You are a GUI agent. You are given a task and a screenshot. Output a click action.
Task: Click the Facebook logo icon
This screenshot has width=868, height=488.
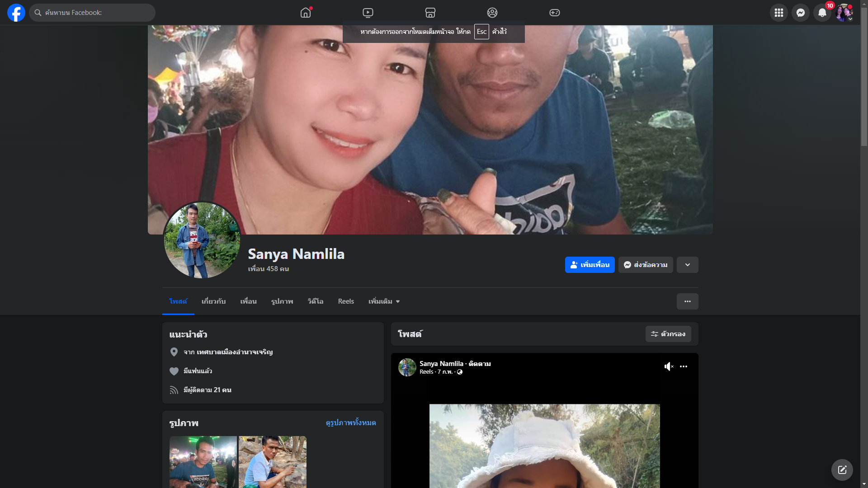[16, 13]
